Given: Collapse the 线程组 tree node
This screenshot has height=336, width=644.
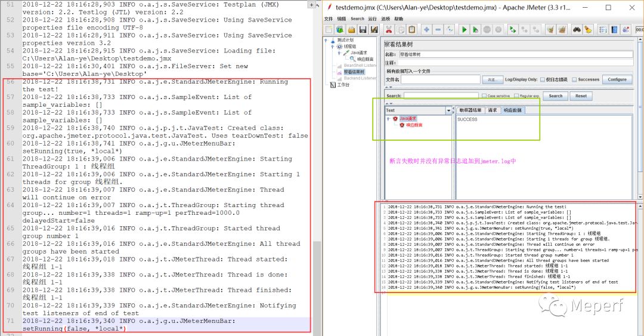Looking at the screenshot, I should [333, 47].
